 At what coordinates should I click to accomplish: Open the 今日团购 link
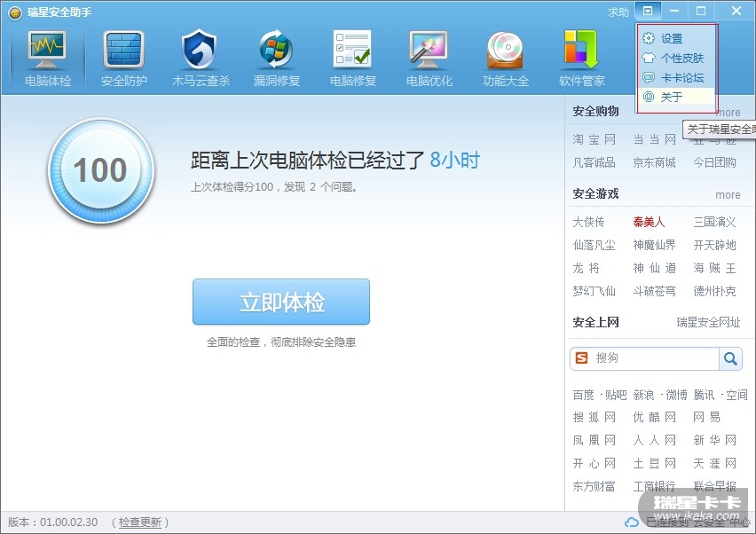tap(714, 162)
